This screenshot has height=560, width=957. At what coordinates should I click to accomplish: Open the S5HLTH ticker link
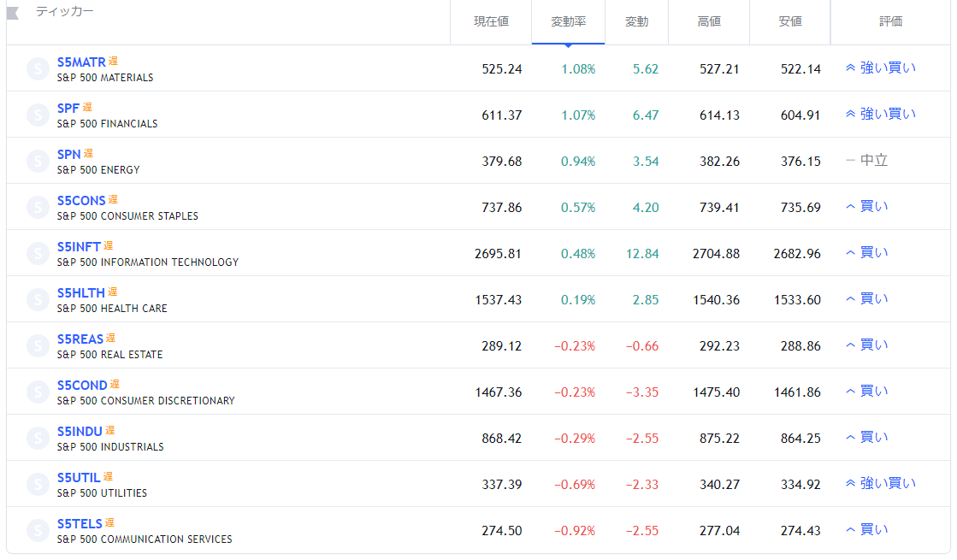pyautogui.click(x=81, y=292)
